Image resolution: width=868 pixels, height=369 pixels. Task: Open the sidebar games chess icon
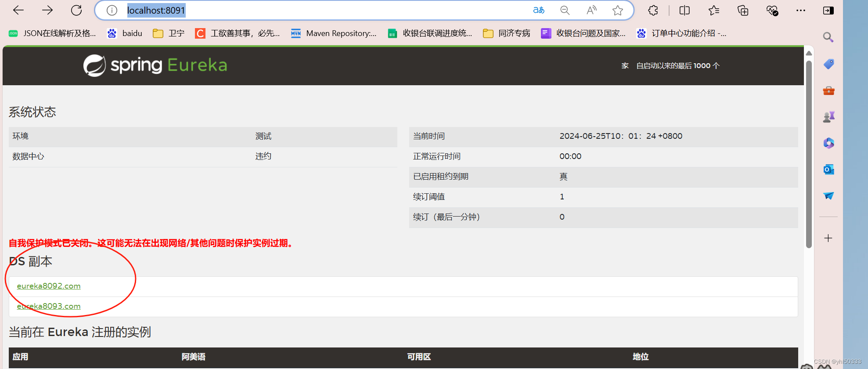[828, 116]
